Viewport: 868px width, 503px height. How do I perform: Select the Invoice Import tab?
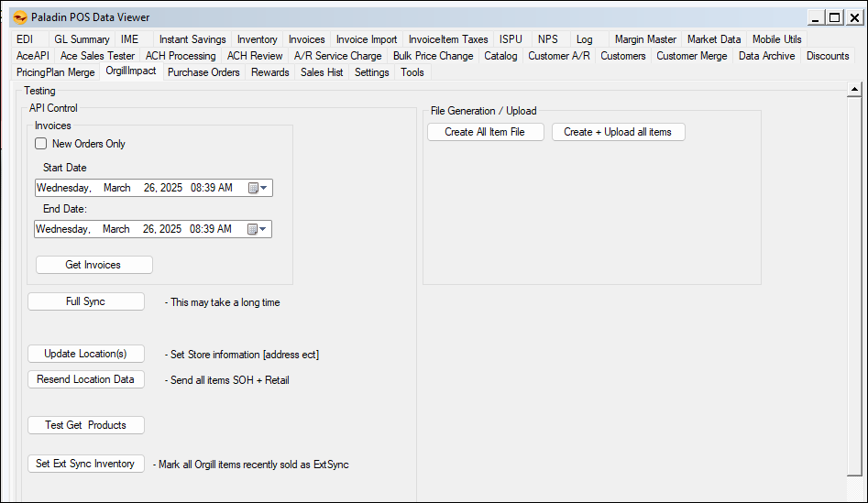point(367,39)
